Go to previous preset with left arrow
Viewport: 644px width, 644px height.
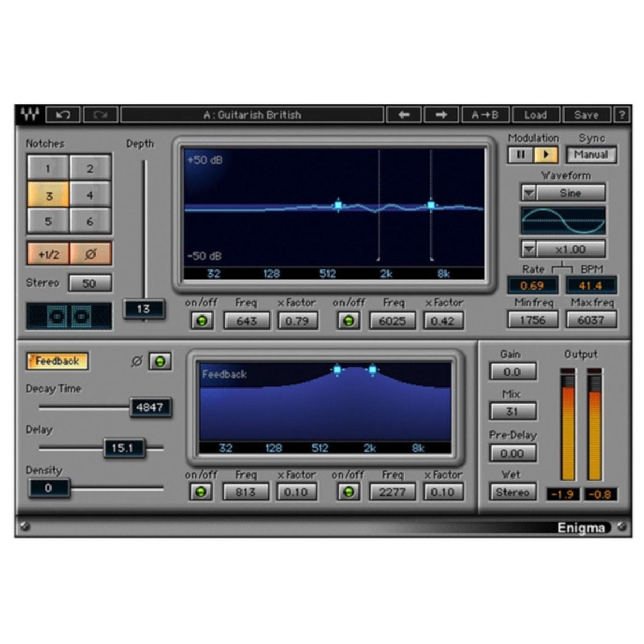[404, 115]
